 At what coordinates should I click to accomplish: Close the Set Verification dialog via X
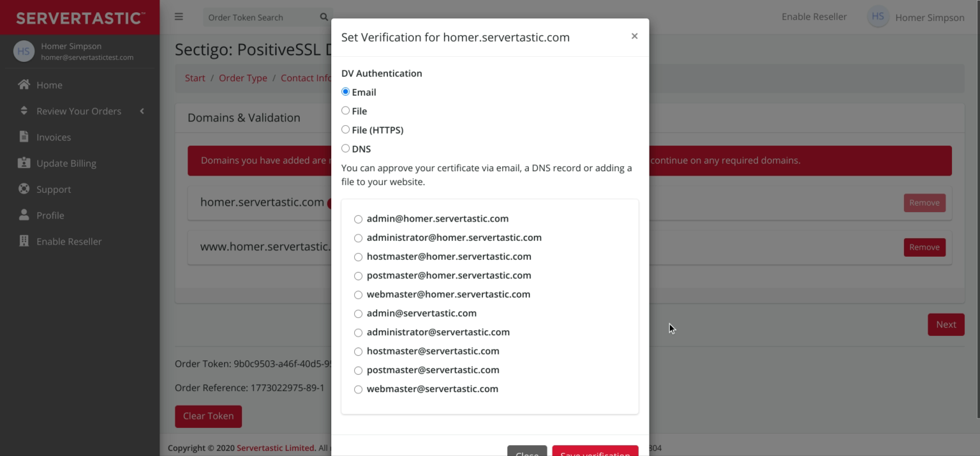(x=634, y=36)
